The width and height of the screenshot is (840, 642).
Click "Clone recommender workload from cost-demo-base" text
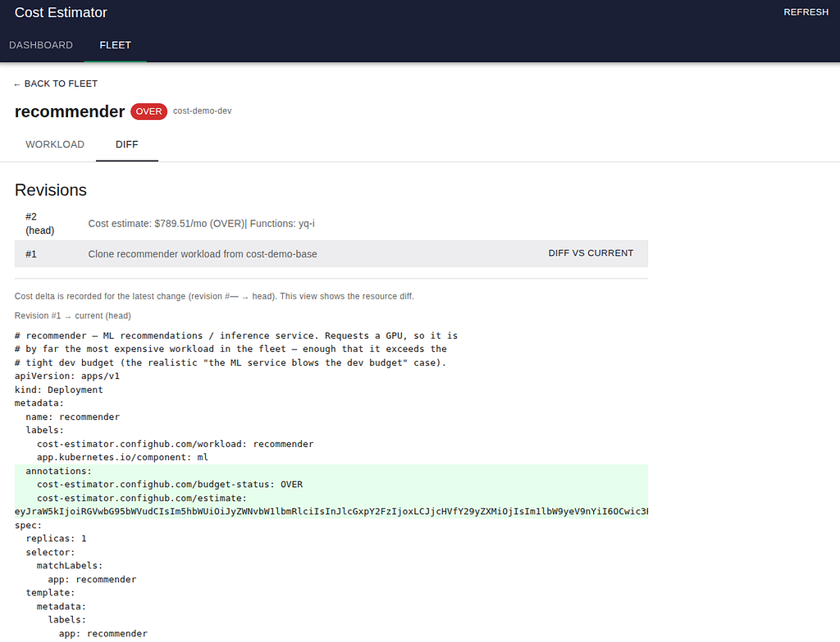[x=203, y=254]
